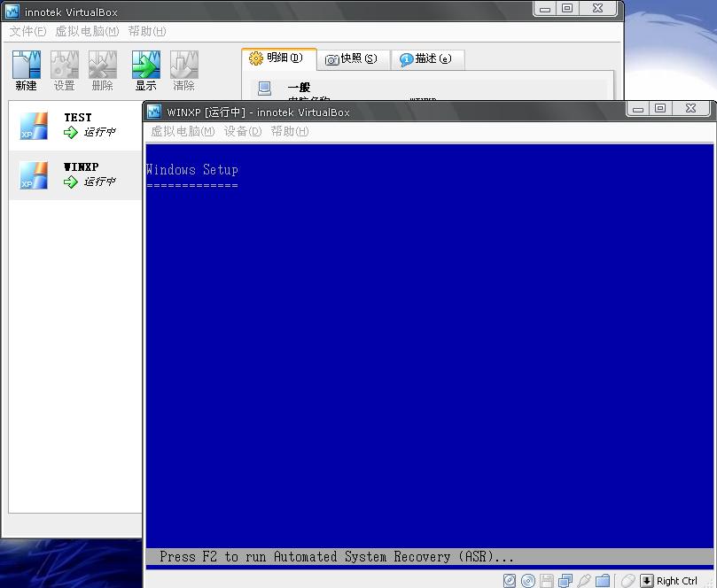This screenshot has width=717, height=588.
Task: Click the VirtualBox manager title bar icon
Action: [x=12, y=12]
